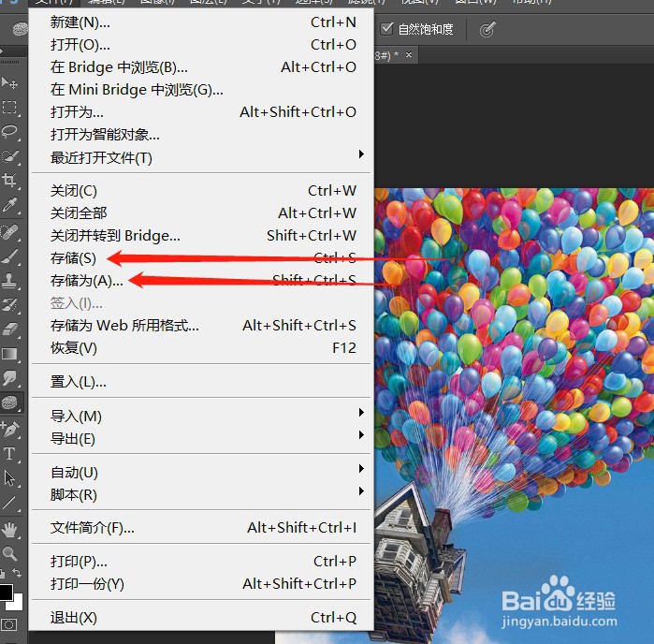
Task: Expand the 脚本(R) submenu arrow
Action: coord(361,491)
